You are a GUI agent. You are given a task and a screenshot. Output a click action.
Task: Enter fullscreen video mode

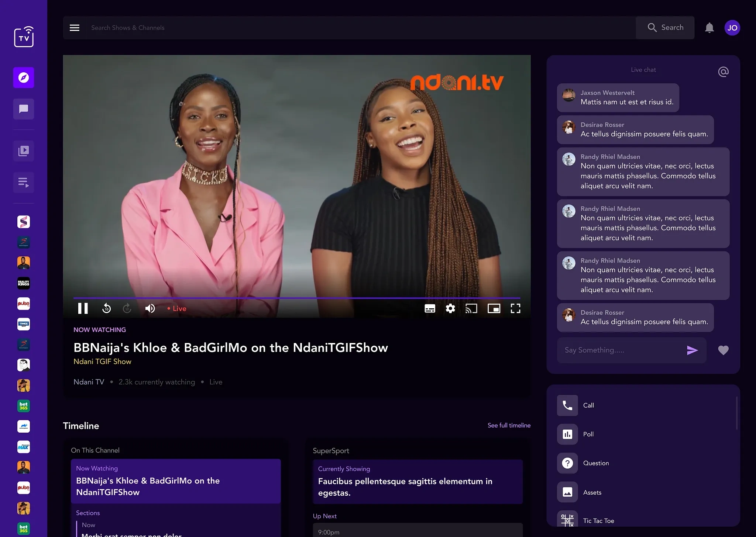click(x=515, y=308)
